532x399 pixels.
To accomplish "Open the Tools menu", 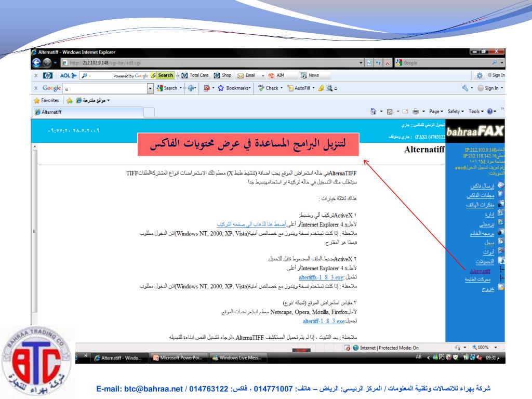I will 476,111.
